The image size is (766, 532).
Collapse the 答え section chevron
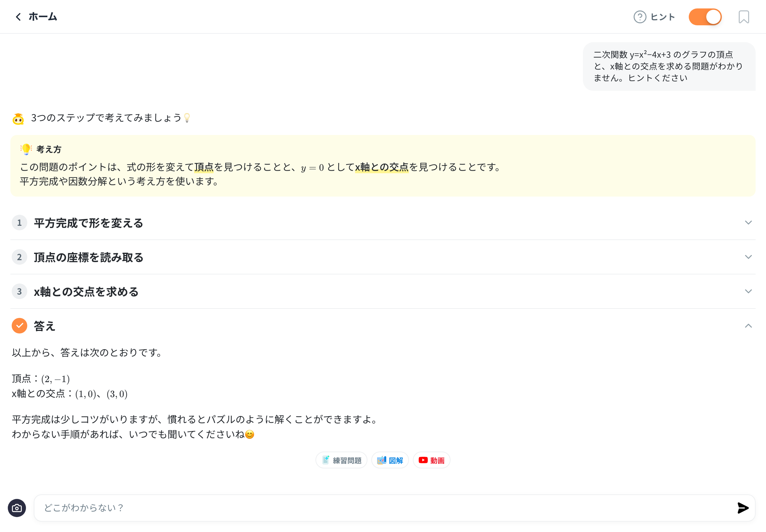(x=748, y=326)
